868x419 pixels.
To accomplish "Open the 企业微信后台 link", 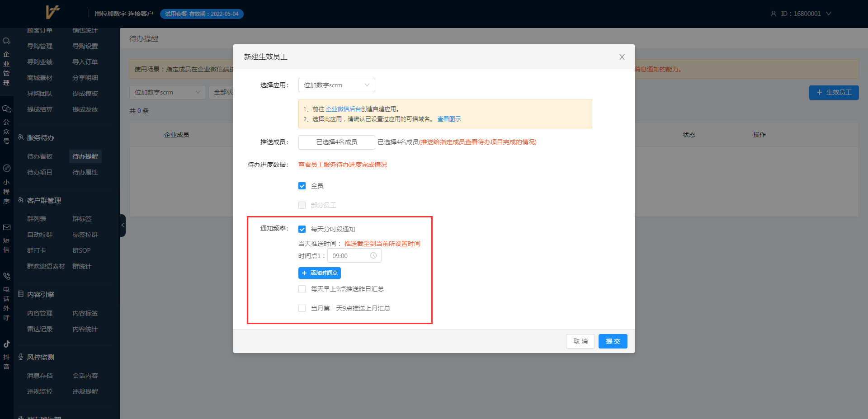I will coord(343,109).
